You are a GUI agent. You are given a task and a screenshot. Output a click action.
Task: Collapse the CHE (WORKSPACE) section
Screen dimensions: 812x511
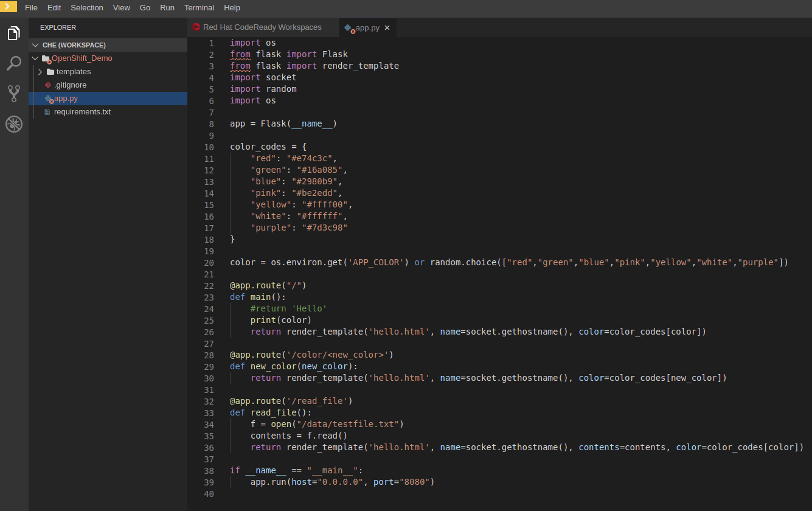[x=35, y=44]
